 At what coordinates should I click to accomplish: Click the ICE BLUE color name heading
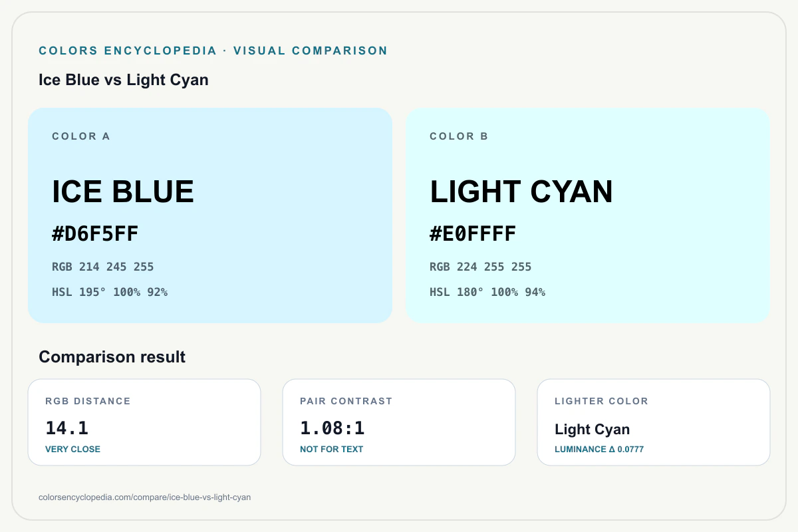click(123, 192)
